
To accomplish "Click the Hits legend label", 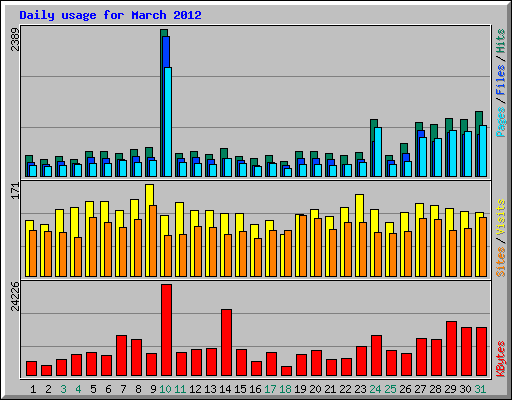I will [x=501, y=41].
